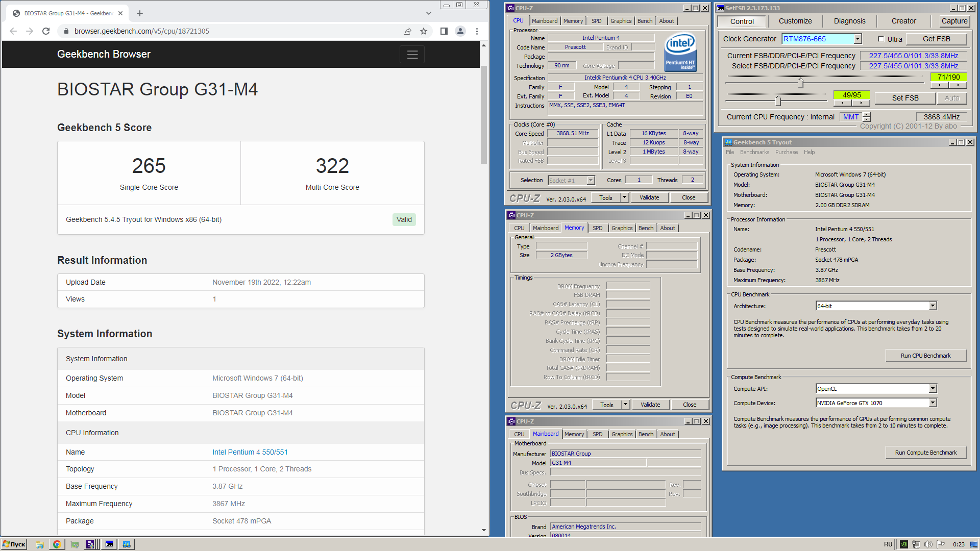Viewport: 980px width, 551px height.
Task: Open Chrome side panel icon
Action: [x=444, y=31]
